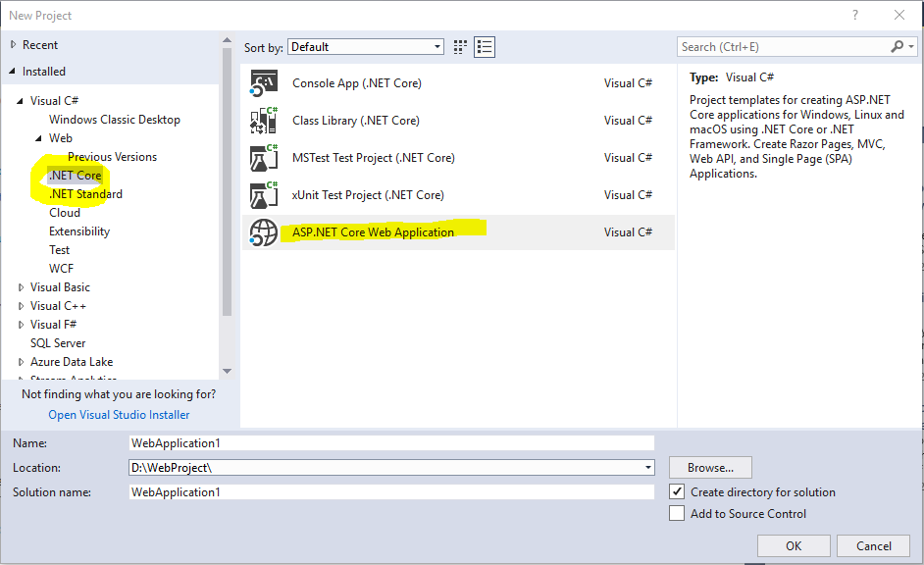The height and width of the screenshot is (565, 924).
Task: Select Class Library (.NET Core) template text
Action: pyautogui.click(x=356, y=121)
